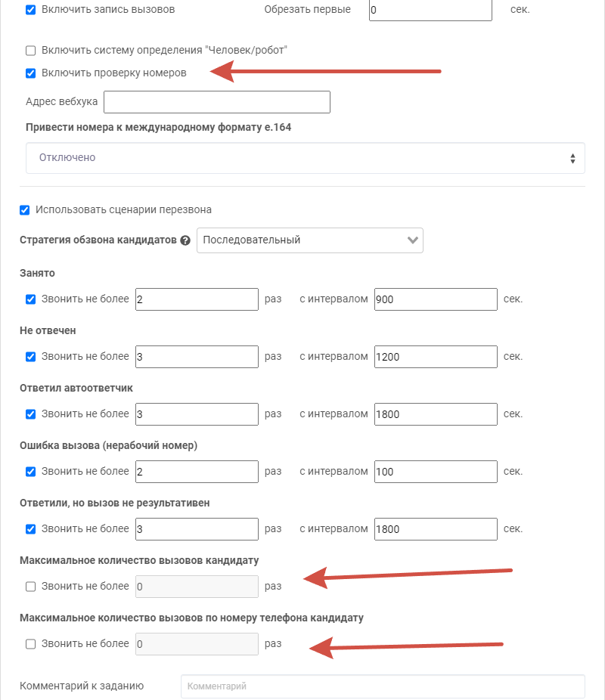The image size is (605, 700).
Task: Enable the maximum calls per candidate checkbox
Action: 31,587
